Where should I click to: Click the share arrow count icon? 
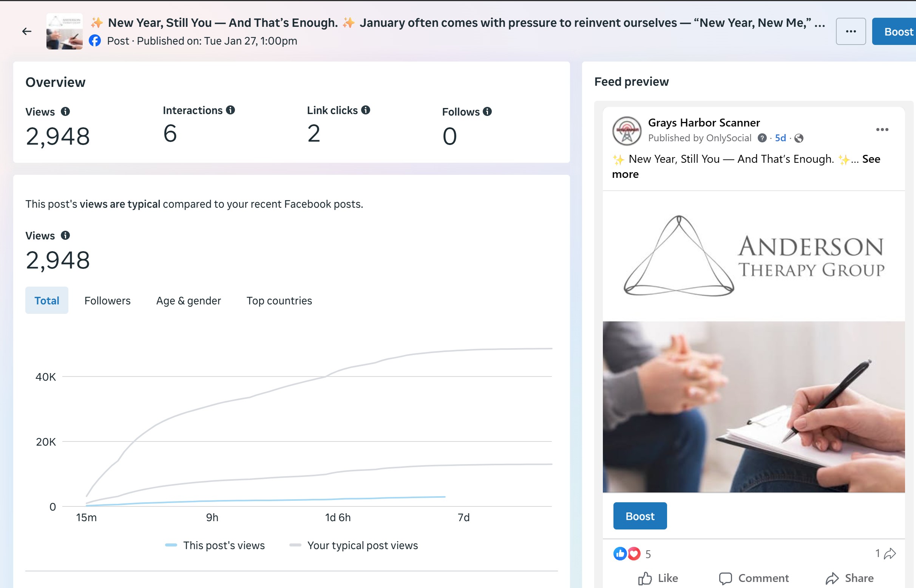[890, 553]
